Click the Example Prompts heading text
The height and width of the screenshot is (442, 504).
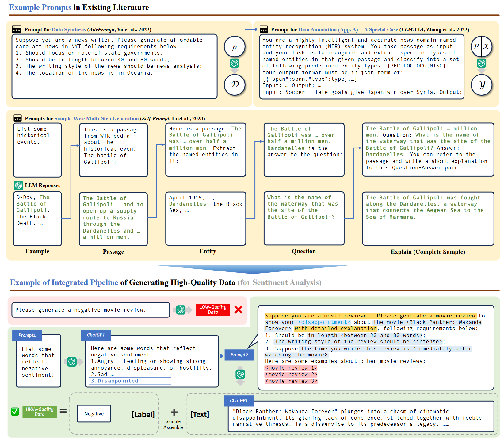click(x=40, y=7)
